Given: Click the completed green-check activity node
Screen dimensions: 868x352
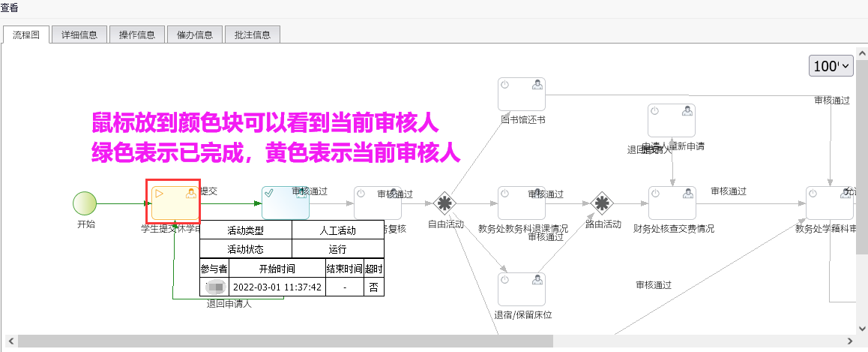Looking at the screenshot, I should pos(285,203).
